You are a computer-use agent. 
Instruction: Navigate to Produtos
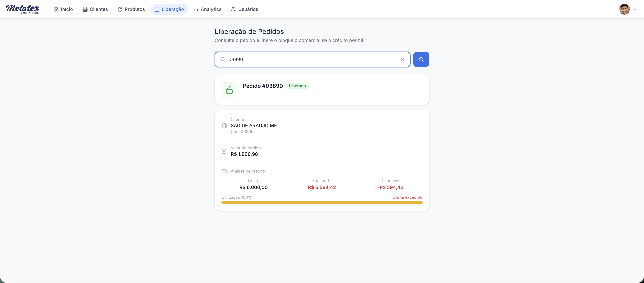(x=131, y=9)
